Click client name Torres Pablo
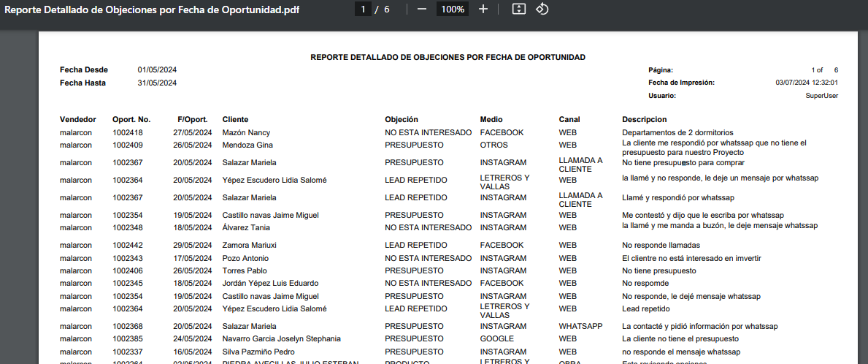 (245, 271)
